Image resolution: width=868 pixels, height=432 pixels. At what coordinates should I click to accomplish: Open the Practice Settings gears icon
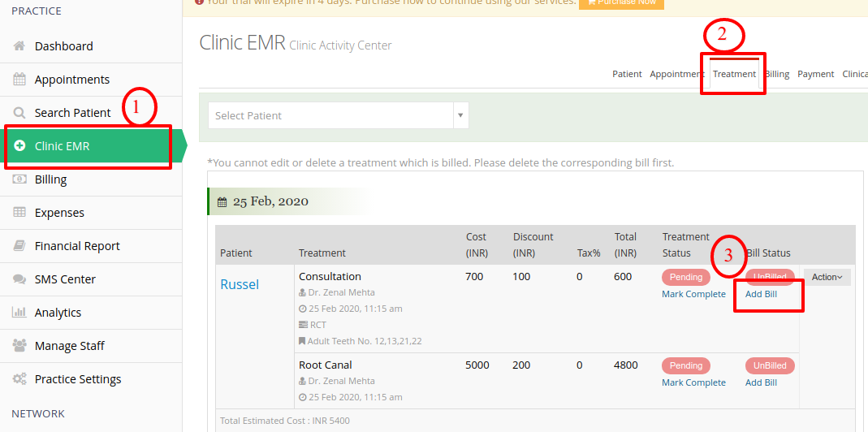point(19,379)
